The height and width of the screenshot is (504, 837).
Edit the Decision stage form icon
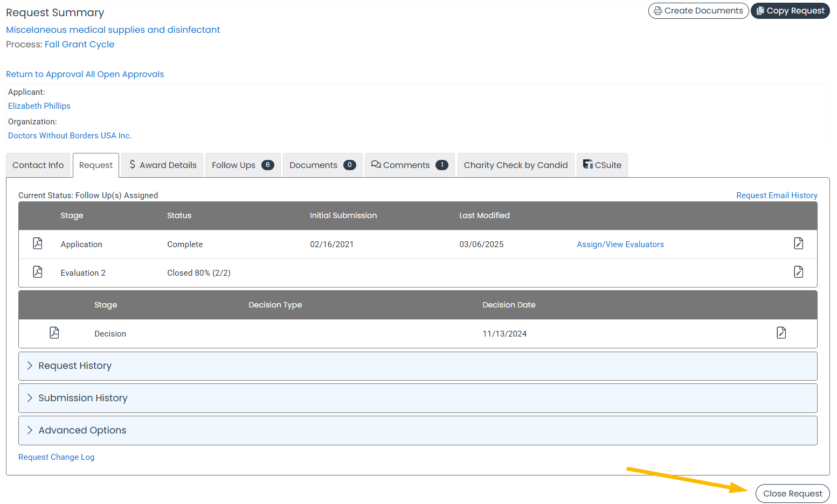click(781, 333)
